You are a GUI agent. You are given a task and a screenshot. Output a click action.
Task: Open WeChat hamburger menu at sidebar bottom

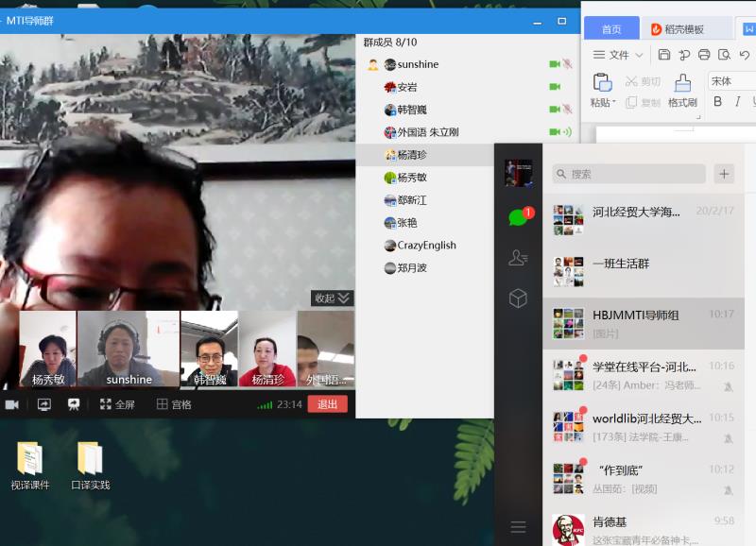click(518, 526)
